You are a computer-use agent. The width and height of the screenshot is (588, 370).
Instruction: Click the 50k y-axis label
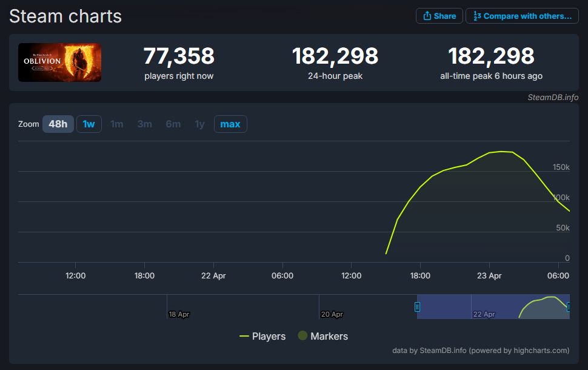click(x=563, y=228)
